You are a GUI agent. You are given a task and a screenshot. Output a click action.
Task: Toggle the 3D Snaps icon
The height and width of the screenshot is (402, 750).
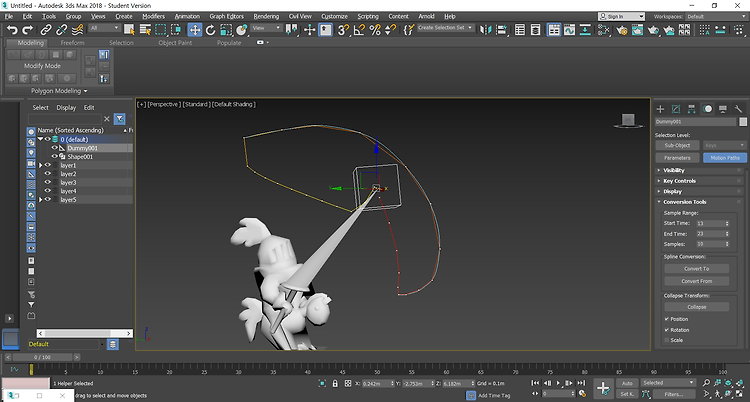click(343, 30)
